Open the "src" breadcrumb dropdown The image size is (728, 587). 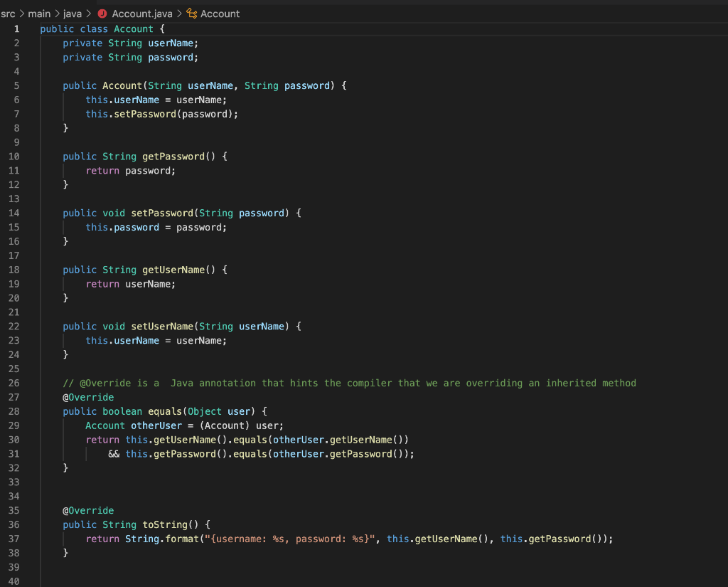[9, 13]
